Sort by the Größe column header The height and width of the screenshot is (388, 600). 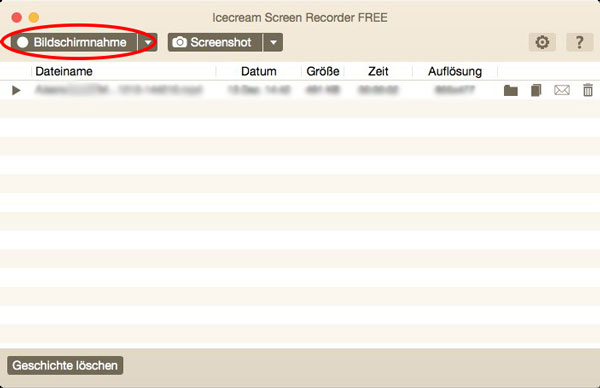point(323,71)
